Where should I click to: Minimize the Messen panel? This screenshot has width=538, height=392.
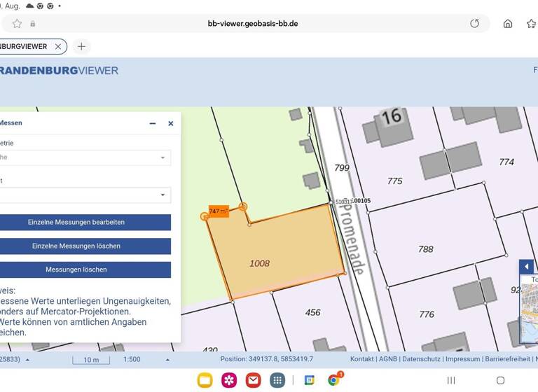[153, 123]
